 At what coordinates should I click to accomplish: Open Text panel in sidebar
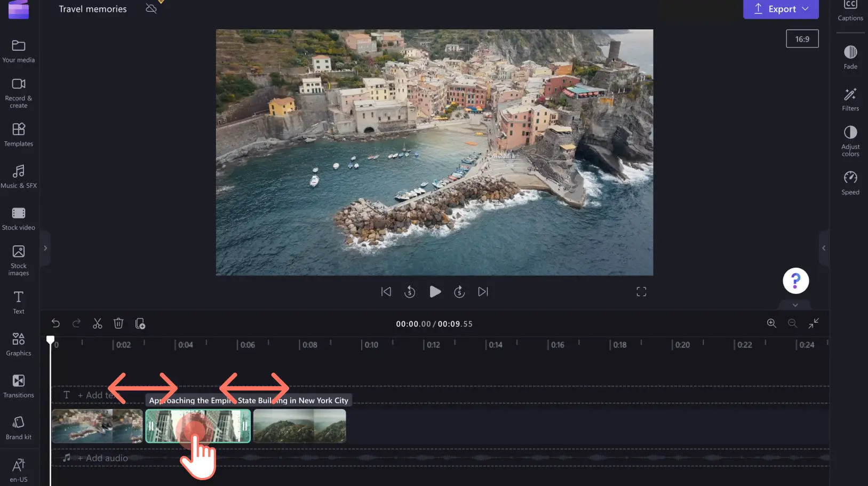(19, 302)
